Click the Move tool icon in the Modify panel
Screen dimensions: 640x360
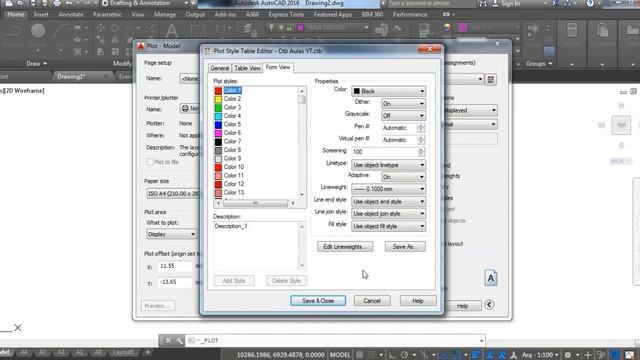click(100, 28)
